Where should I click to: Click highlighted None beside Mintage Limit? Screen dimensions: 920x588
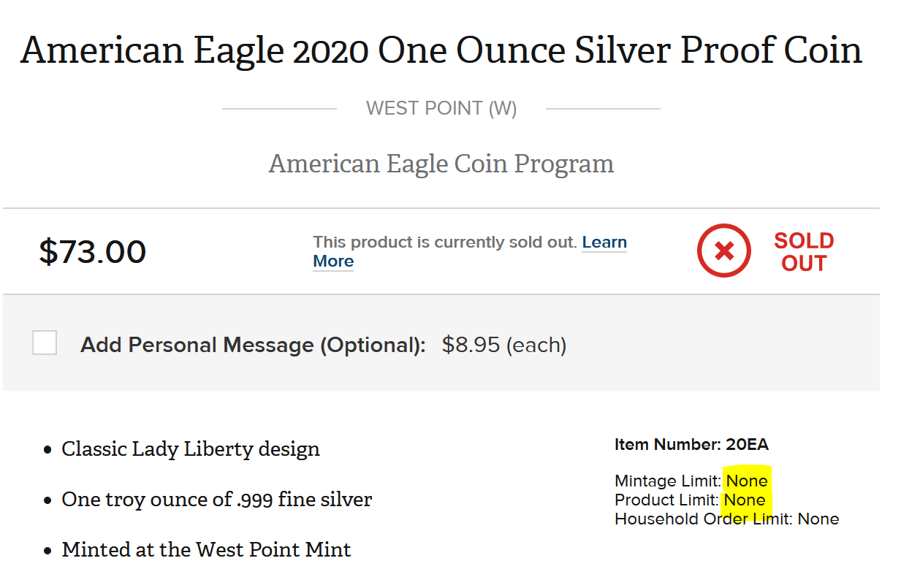tap(746, 481)
